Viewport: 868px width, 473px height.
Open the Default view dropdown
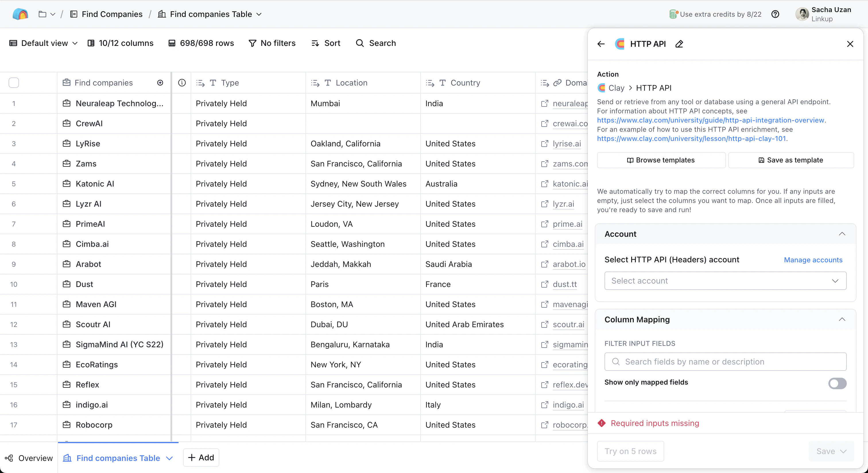pyautogui.click(x=44, y=43)
